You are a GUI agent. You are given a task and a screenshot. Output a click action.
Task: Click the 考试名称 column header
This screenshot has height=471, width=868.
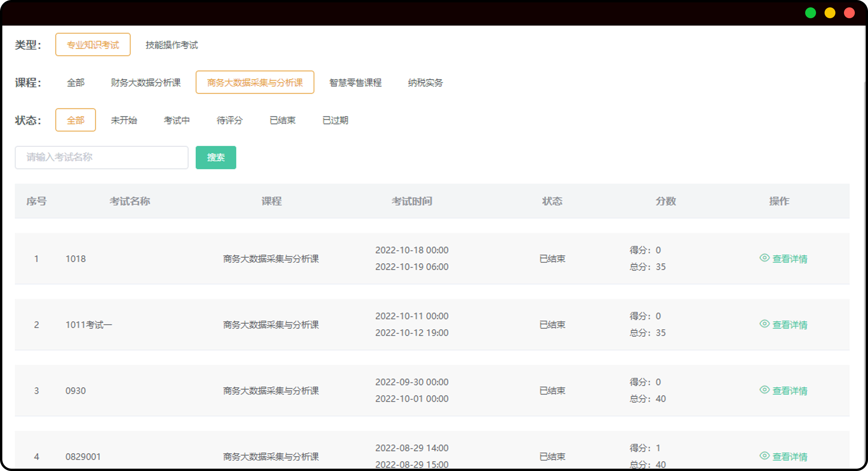(130, 201)
